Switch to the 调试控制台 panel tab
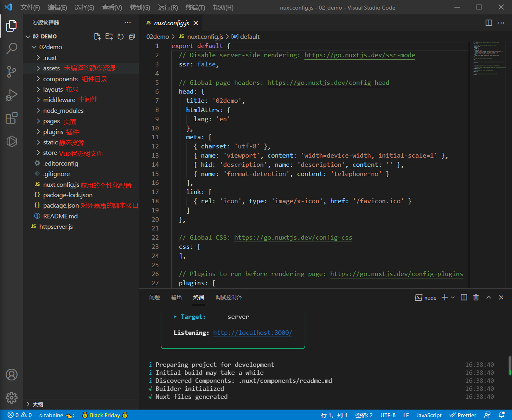 229,297
